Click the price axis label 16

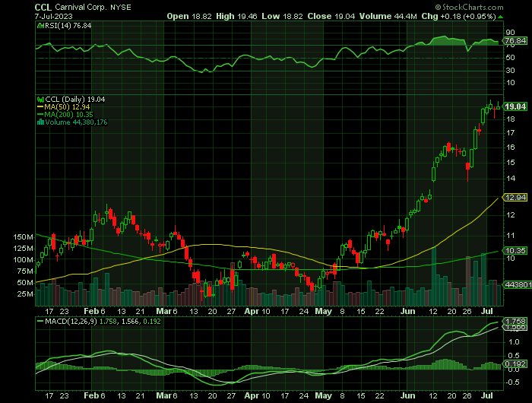tap(510, 148)
